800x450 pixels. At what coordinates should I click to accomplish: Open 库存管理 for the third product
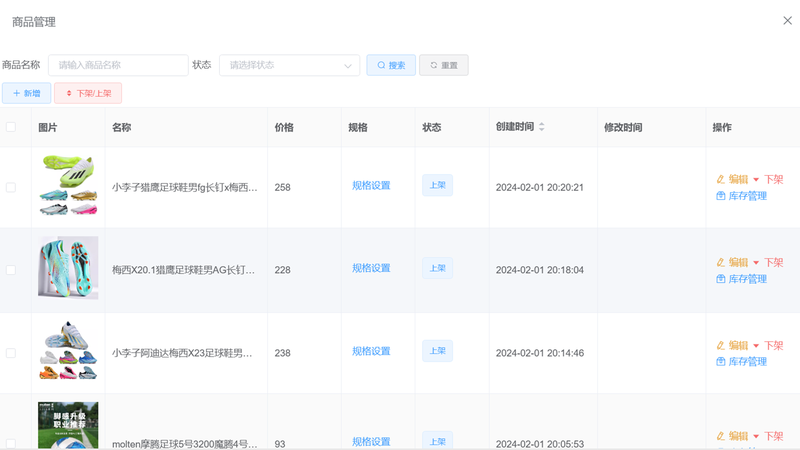click(741, 362)
